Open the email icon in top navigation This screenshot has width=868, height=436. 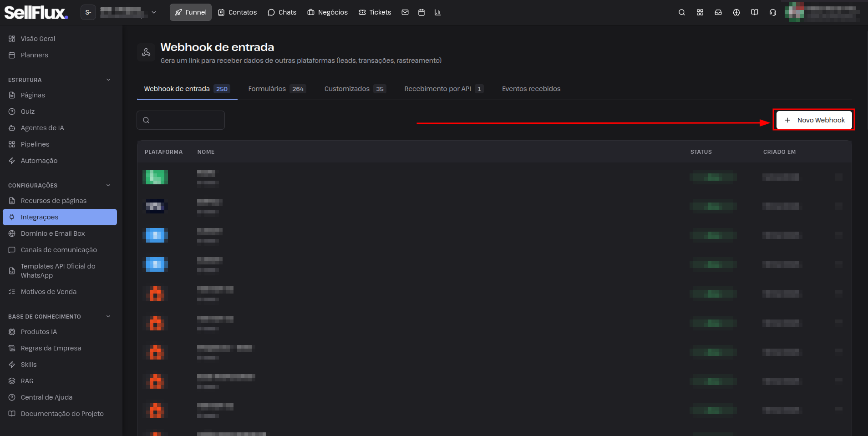tap(405, 12)
